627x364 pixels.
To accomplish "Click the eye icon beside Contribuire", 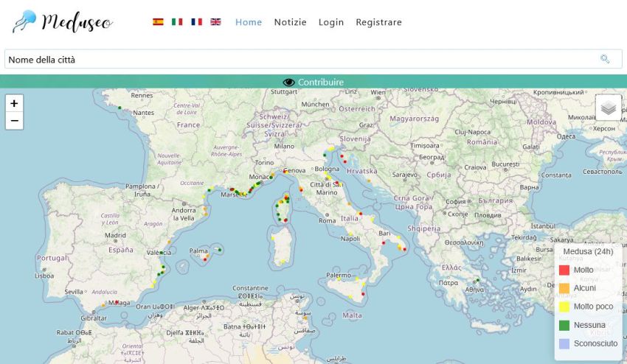I will 288,83.
